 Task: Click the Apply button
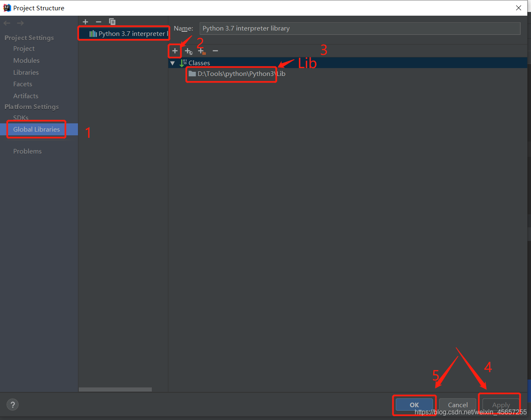click(501, 405)
